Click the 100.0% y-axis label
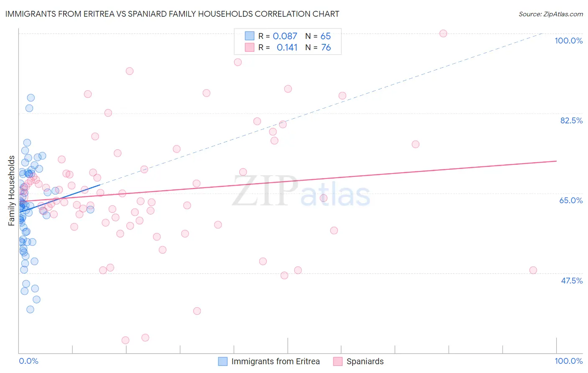This screenshot has width=588, height=373. point(568,41)
